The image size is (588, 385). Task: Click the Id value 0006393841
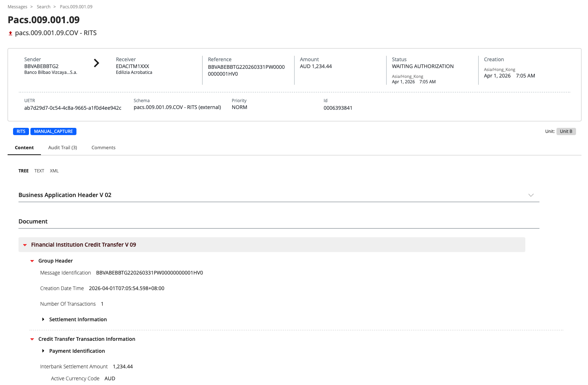pyautogui.click(x=338, y=108)
